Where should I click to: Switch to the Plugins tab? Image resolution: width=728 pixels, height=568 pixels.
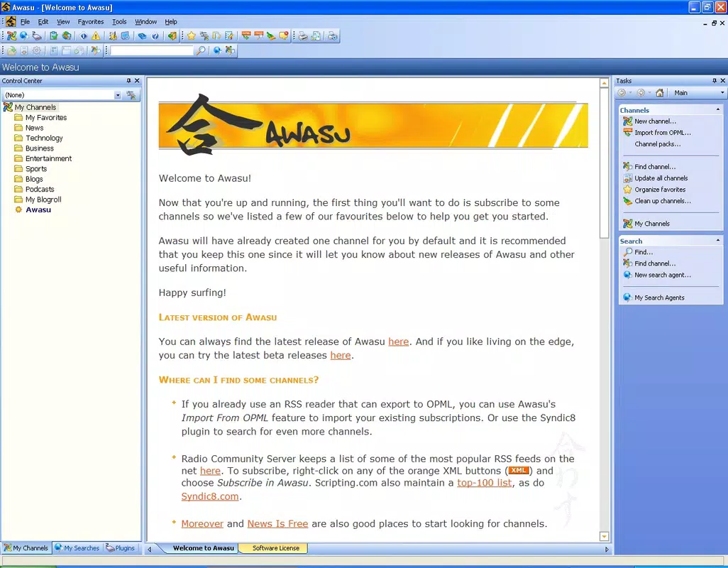pos(120,548)
